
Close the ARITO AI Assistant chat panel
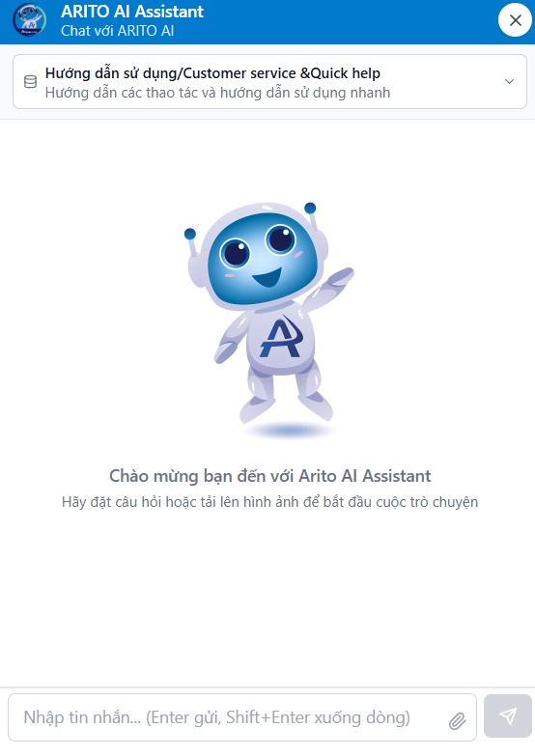(x=515, y=20)
